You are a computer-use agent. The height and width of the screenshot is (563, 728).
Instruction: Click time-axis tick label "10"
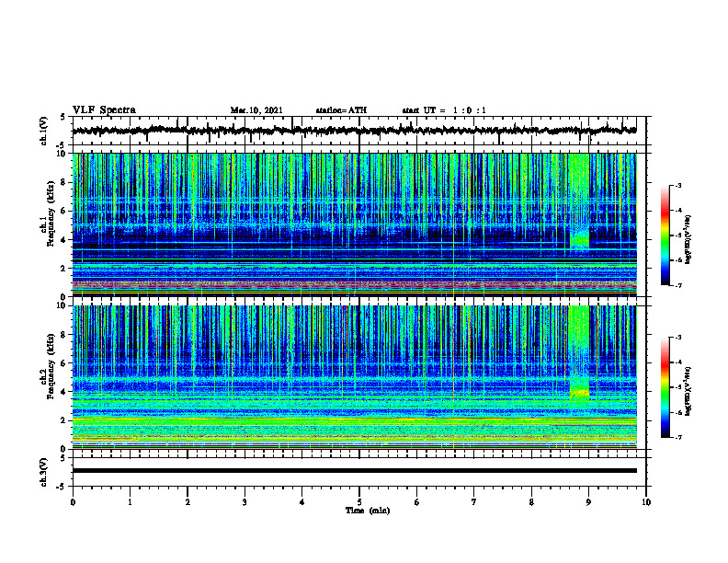coord(646,502)
